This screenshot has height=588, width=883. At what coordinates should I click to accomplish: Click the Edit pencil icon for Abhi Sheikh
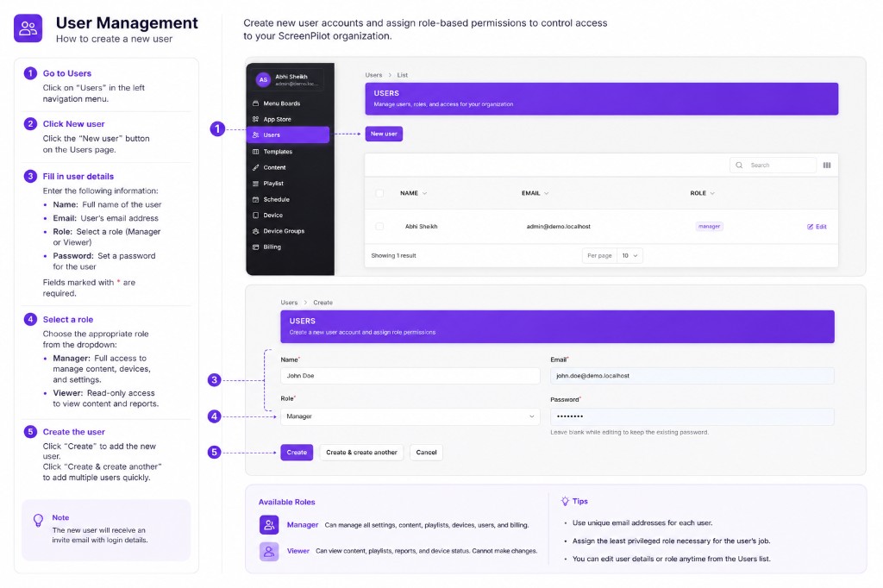point(810,227)
